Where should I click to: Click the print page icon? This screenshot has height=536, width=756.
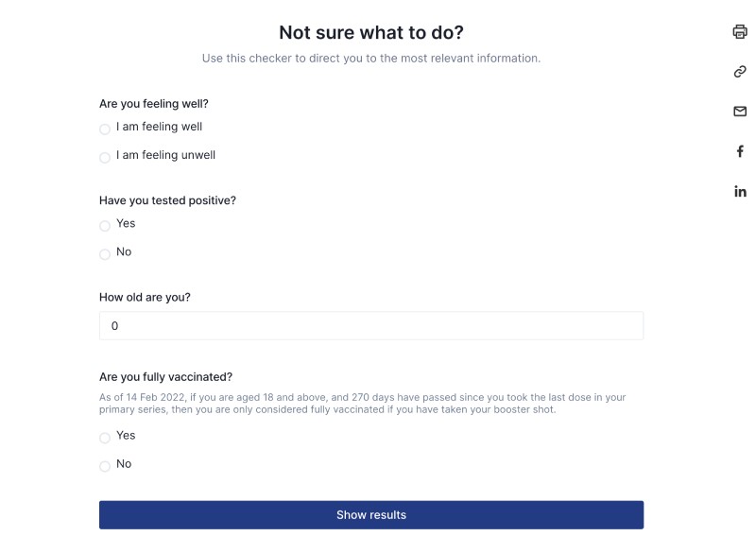click(740, 32)
